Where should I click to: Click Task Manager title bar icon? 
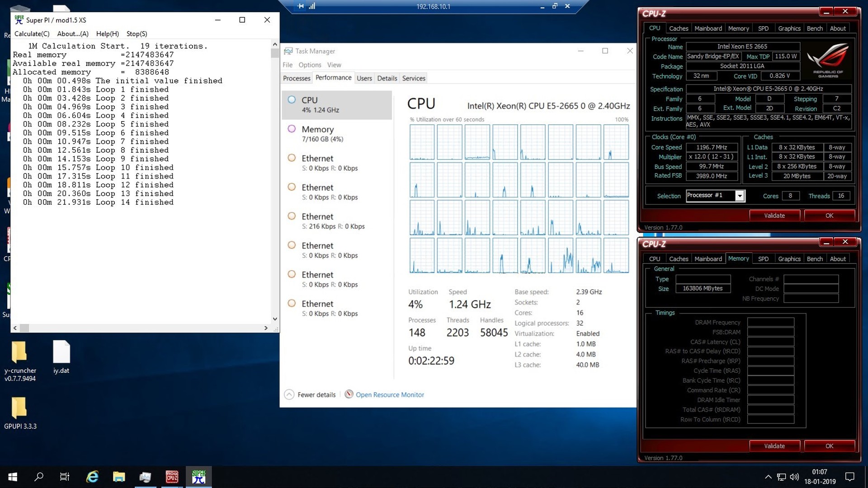click(x=288, y=51)
